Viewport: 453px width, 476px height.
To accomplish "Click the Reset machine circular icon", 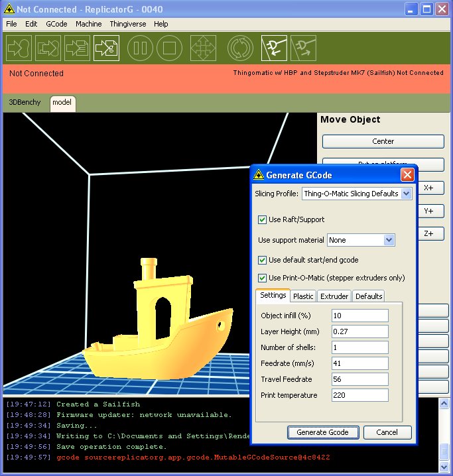I will click(240, 48).
